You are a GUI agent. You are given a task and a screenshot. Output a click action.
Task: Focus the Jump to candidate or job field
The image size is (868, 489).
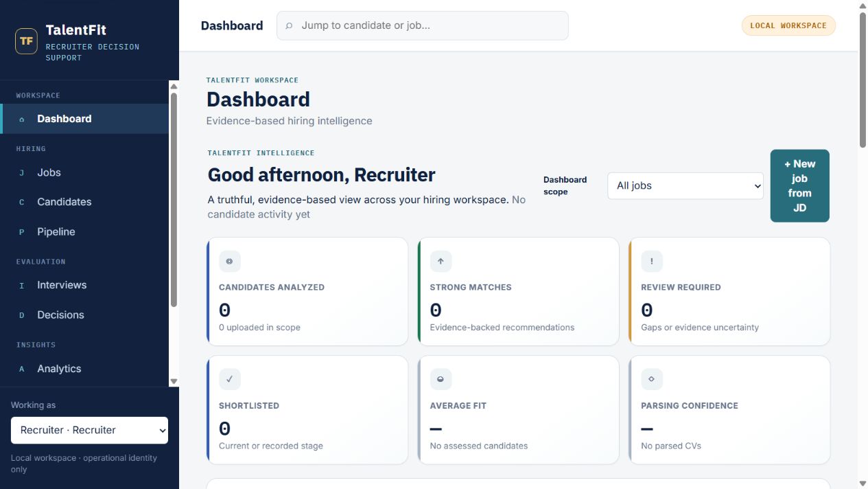click(423, 25)
